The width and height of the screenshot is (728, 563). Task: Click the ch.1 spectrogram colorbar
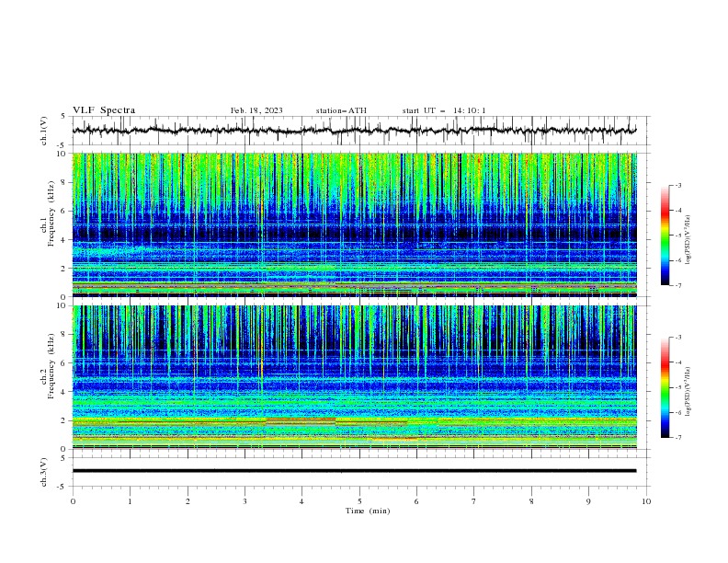(x=665, y=236)
